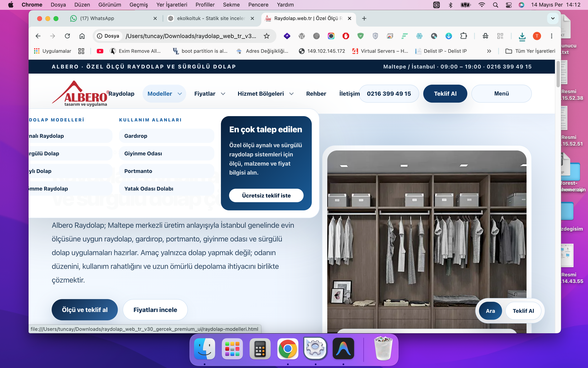The image size is (588, 368).
Task: Click the Spotlight search icon in menu bar
Action: (496, 5)
